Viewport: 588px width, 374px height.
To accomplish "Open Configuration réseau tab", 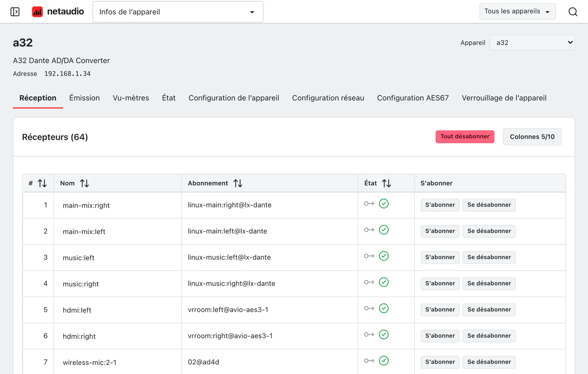I will click(x=328, y=98).
